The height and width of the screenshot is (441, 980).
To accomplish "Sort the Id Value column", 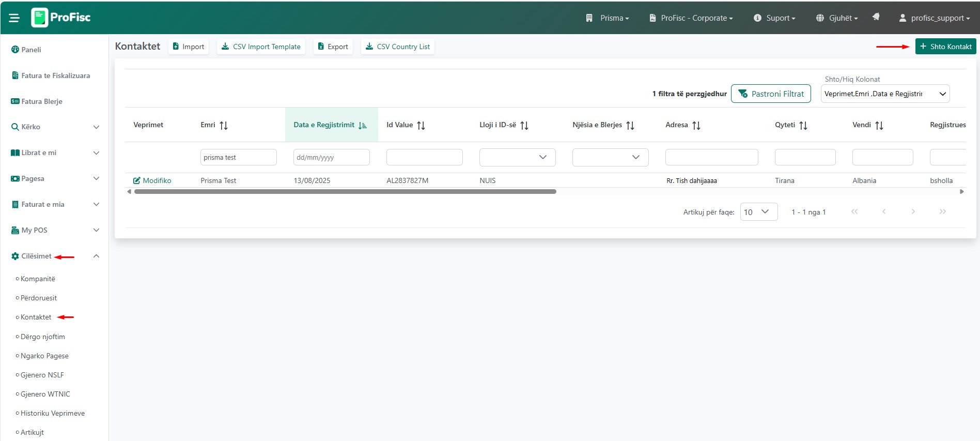I will pos(421,125).
